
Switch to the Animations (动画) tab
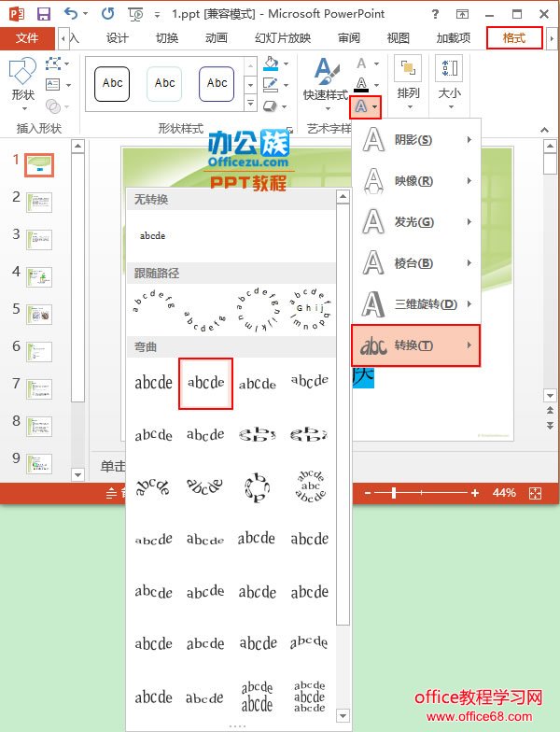217,37
